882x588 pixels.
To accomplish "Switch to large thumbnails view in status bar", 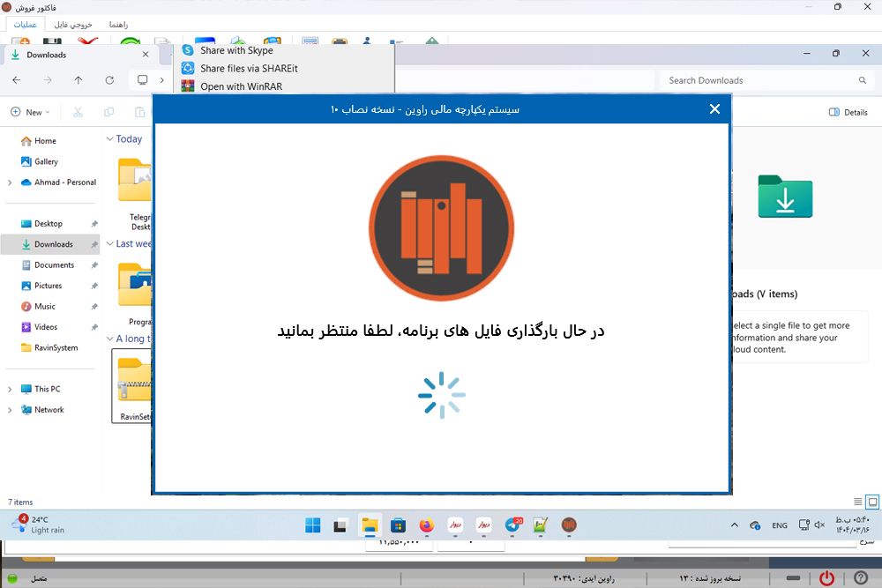I will (x=871, y=502).
